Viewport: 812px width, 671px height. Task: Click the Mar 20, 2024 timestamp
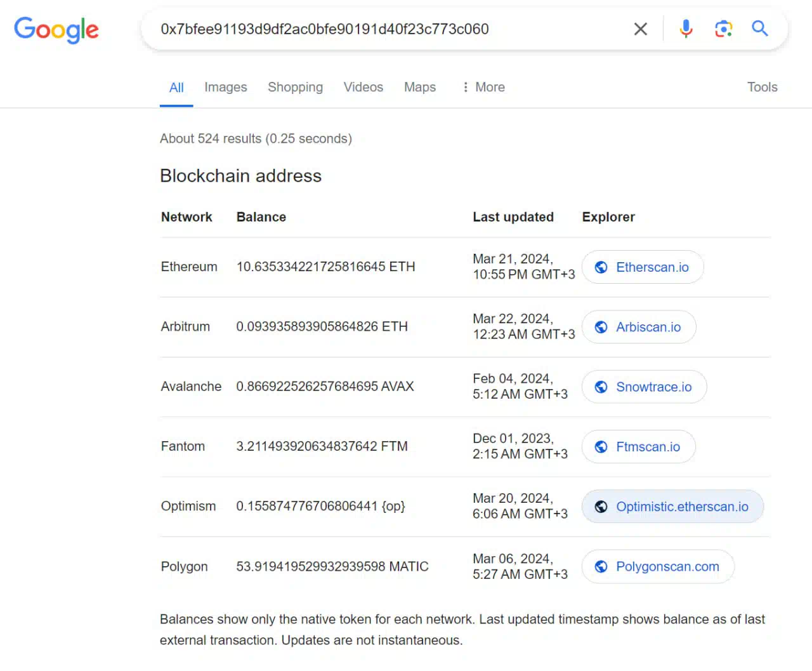point(520,506)
